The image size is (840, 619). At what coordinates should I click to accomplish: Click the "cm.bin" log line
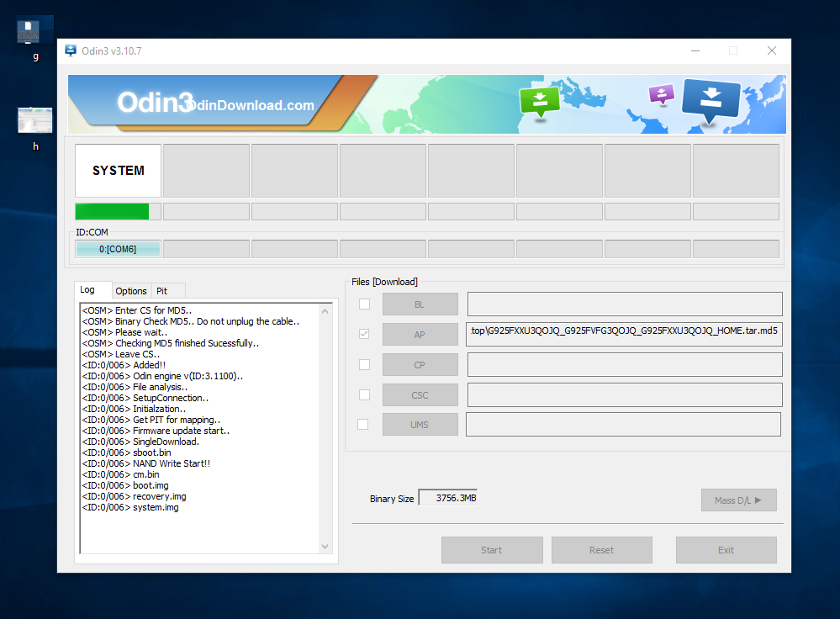click(x=120, y=474)
